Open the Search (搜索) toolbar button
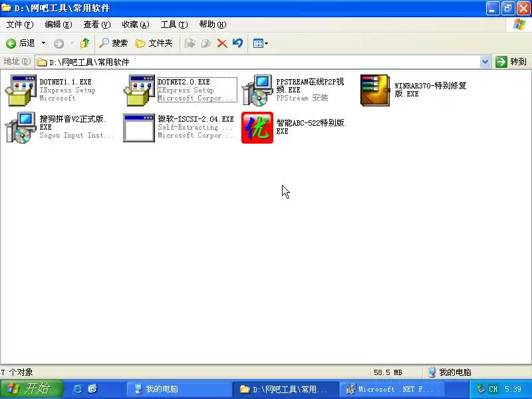 tap(113, 43)
